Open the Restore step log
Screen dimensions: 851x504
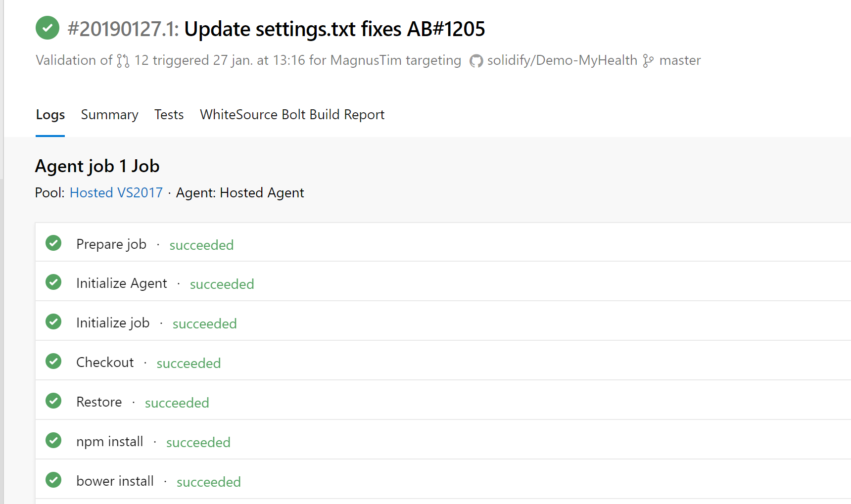[443, 401]
